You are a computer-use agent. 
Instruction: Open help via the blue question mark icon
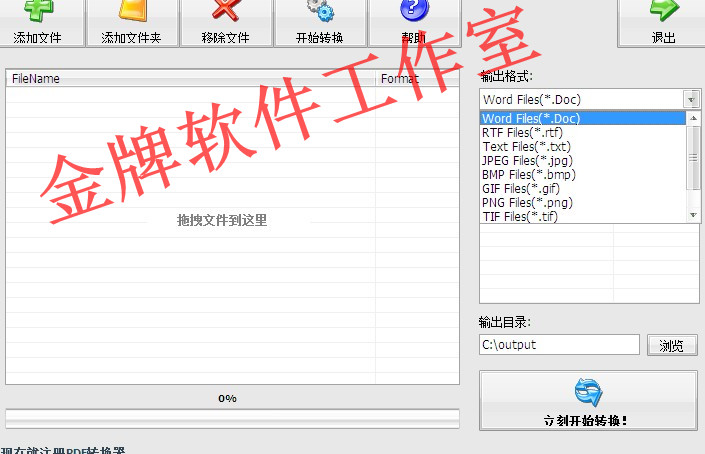tap(414, 10)
